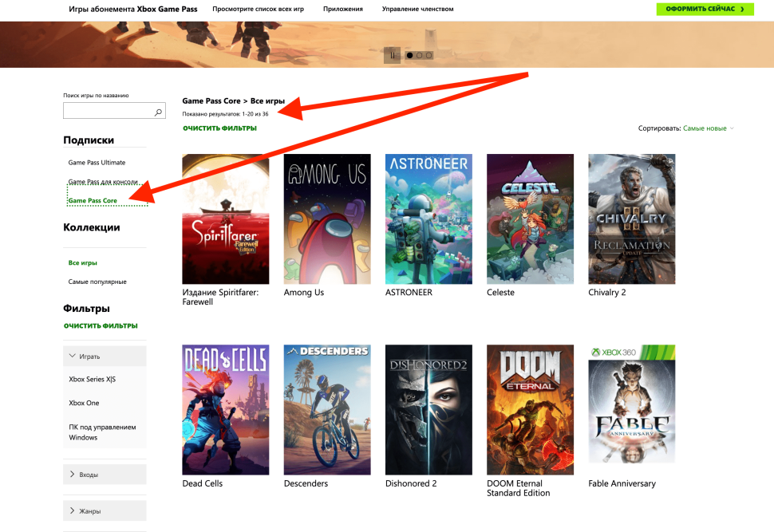Pause the banner carousel
Image resolution: width=774 pixels, height=532 pixels.
pos(392,55)
